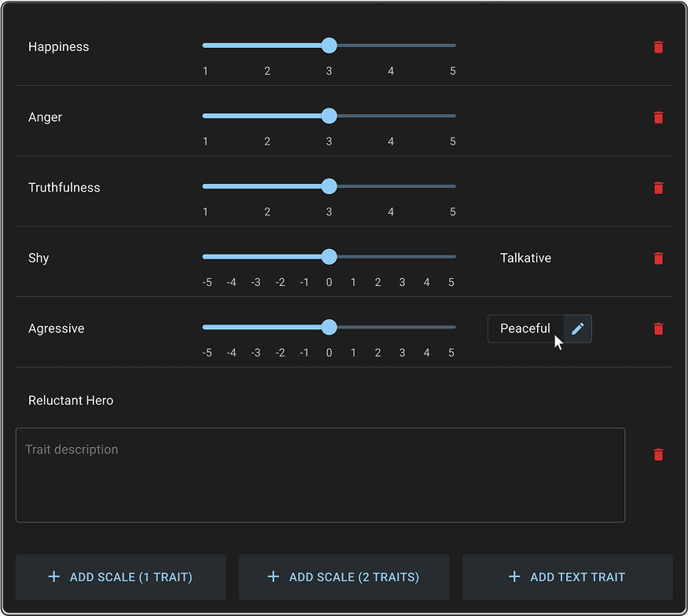This screenshot has height=616, width=688.
Task: Click the Happiness slider handle
Action: [x=329, y=46]
